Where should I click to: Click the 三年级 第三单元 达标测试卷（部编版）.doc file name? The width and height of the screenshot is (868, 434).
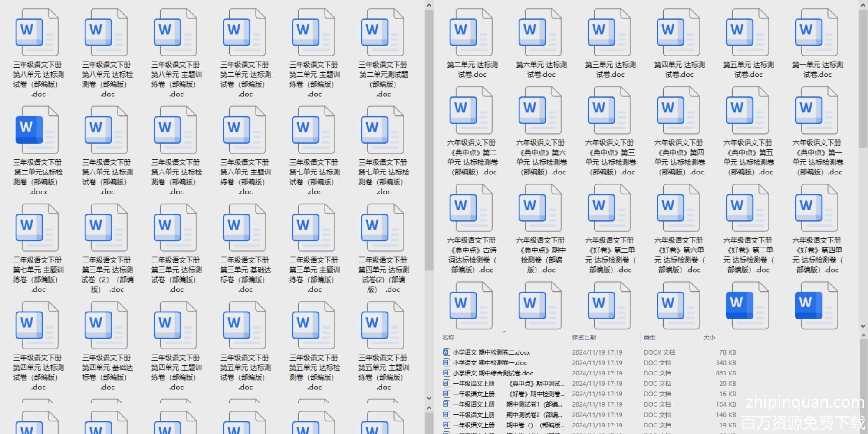(176, 275)
